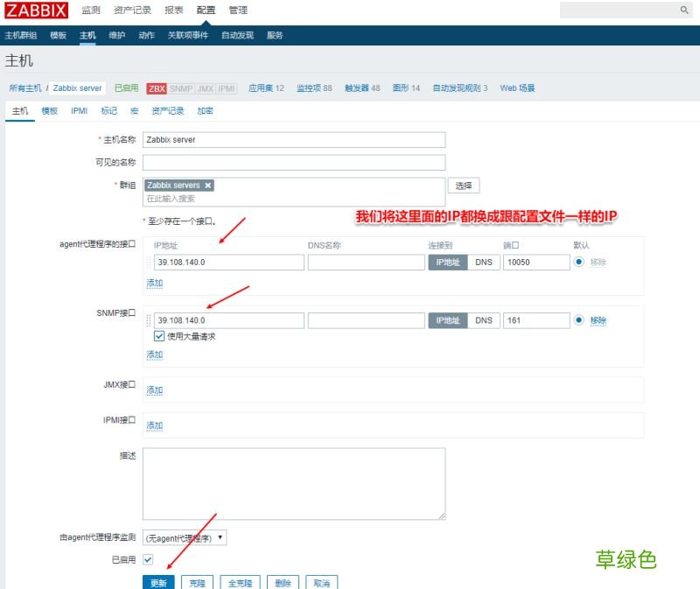Switch agent interface connection to DNS

pos(483,262)
